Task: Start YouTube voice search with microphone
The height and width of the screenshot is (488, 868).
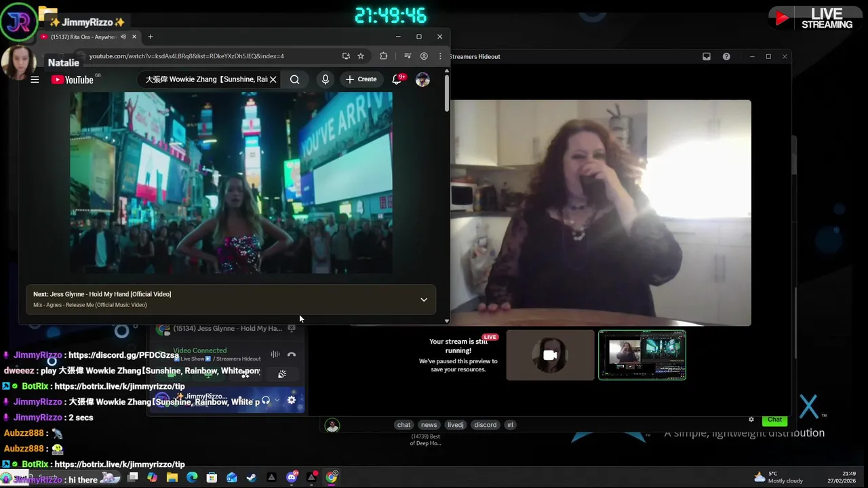Action: pos(325,79)
